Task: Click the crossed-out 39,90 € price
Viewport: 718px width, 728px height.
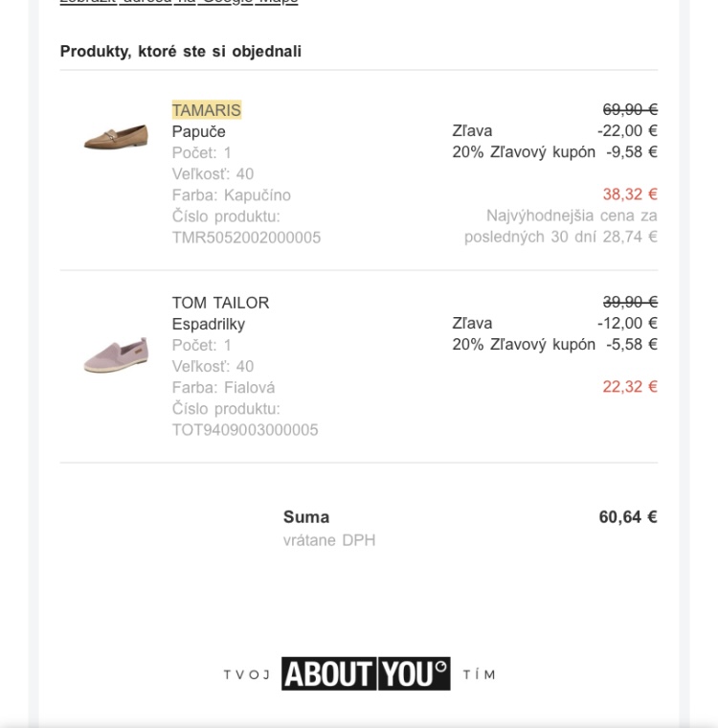Action: pyautogui.click(x=630, y=303)
